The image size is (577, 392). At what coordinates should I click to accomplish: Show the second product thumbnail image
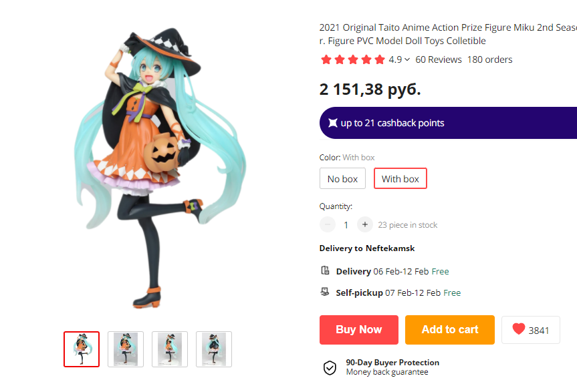click(126, 349)
